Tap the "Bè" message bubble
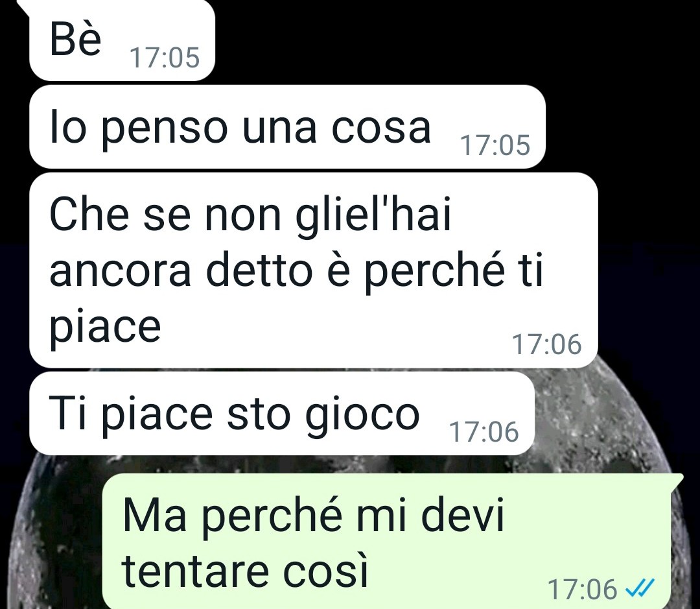Viewport: 700px width, 609px height. coord(122,40)
